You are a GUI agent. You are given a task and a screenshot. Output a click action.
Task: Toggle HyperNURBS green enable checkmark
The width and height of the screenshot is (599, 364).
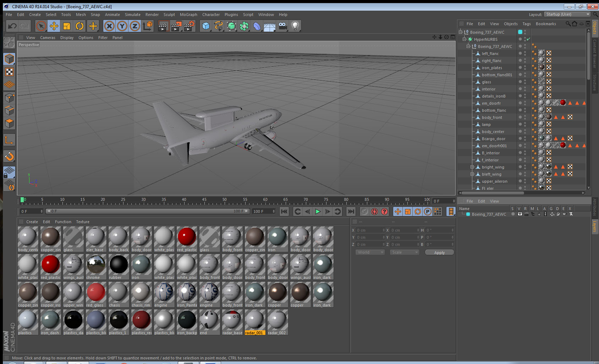(528, 39)
